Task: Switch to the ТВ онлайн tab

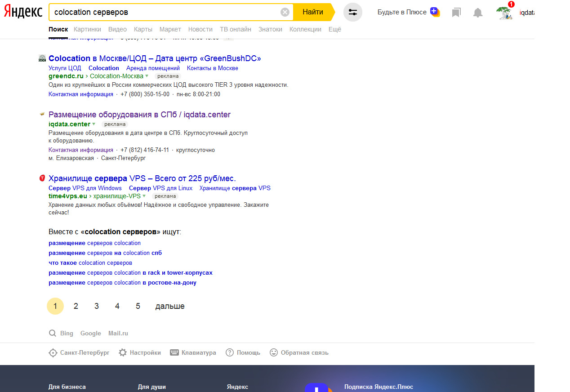Action: [236, 29]
